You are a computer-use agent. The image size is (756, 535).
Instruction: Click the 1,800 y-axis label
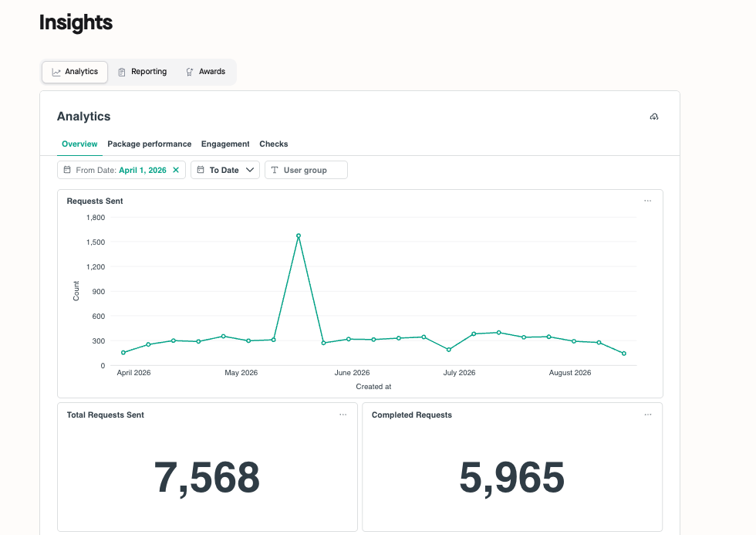click(96, 218)
